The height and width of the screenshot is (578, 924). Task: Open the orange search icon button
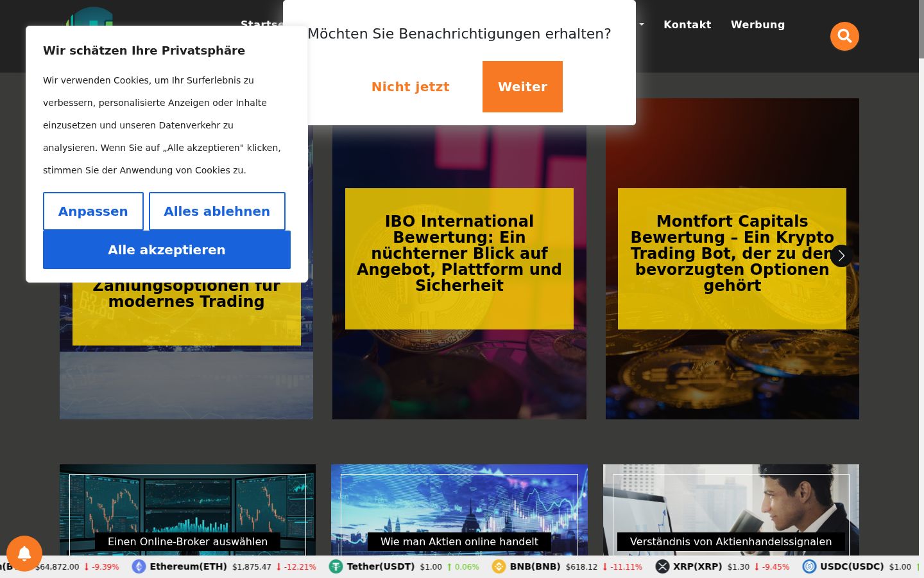coord(844,36)
